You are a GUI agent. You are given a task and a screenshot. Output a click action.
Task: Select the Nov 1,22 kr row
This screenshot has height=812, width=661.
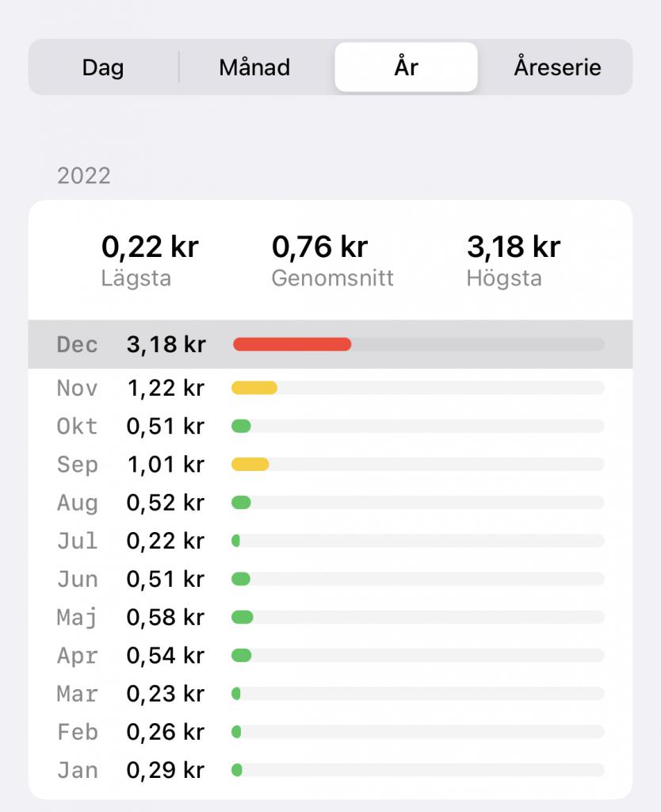(x=330, y=388)
